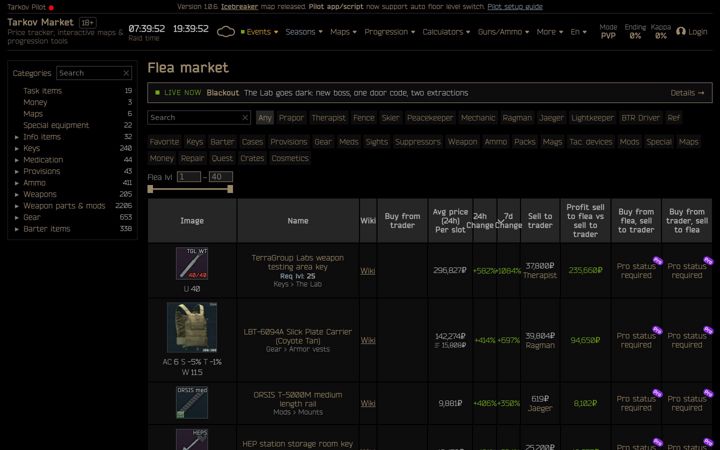Click Pro badge in key row flea-to-trader cell
The width and height of the screenshot is (720, 450).
tap(658, 261)
